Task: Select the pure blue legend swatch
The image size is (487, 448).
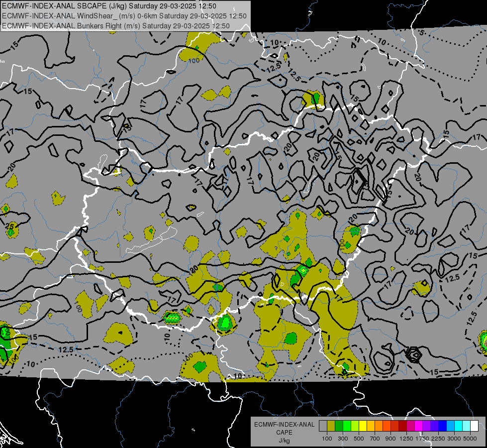Action: (x=443, y=426)
